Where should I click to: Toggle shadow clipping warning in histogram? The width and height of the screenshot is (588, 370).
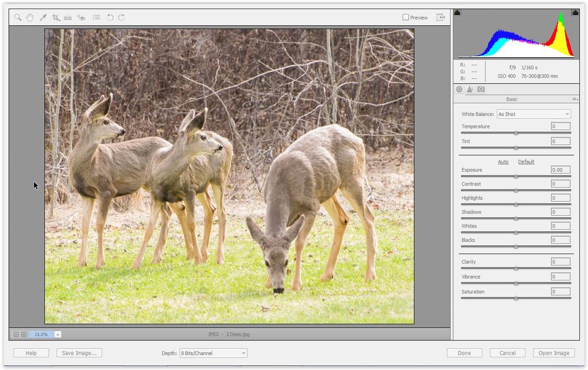tap(458, 13)
